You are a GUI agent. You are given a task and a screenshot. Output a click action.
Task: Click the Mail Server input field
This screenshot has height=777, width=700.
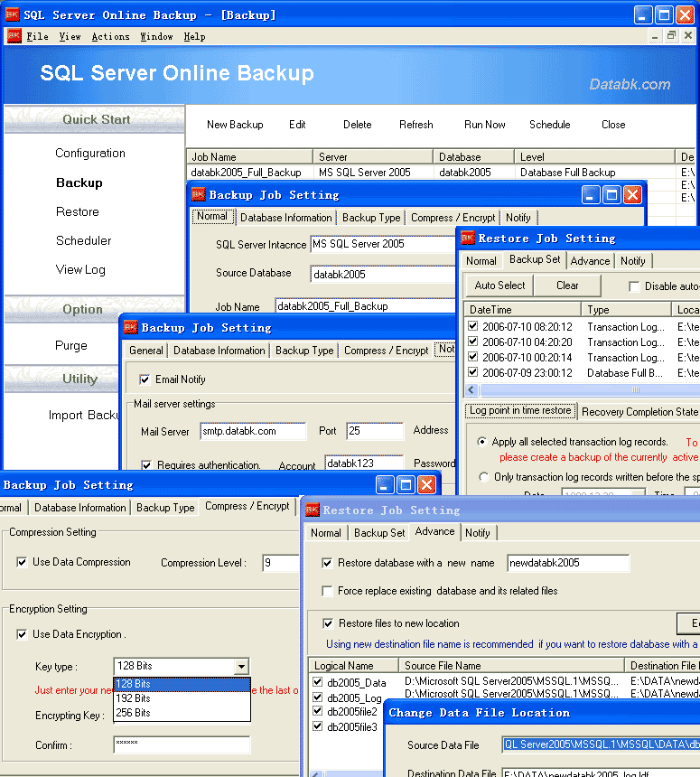(253, 431)
